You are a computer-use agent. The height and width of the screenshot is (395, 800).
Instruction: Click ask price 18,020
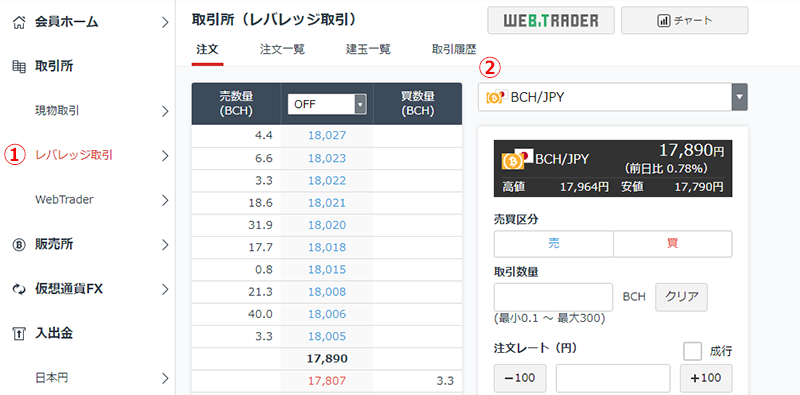(x=327, y=225)
